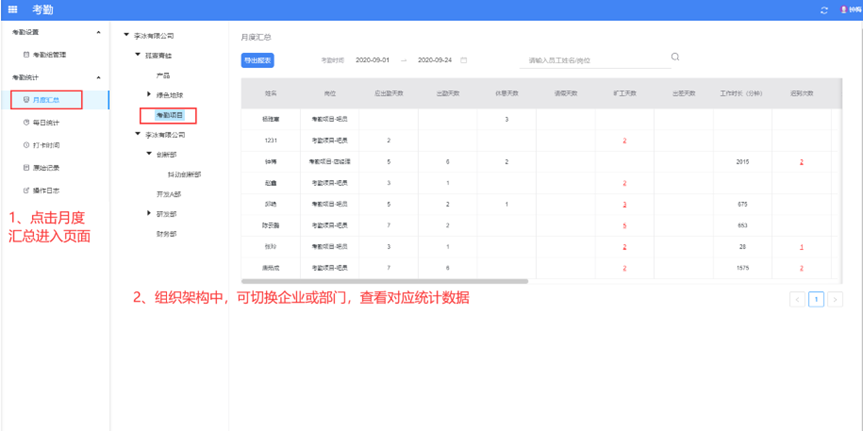Image resolution: width=863 pixels, height=431 pixels.
Task: Open 原始记录 in the sidebar
Action: point(46,167)
